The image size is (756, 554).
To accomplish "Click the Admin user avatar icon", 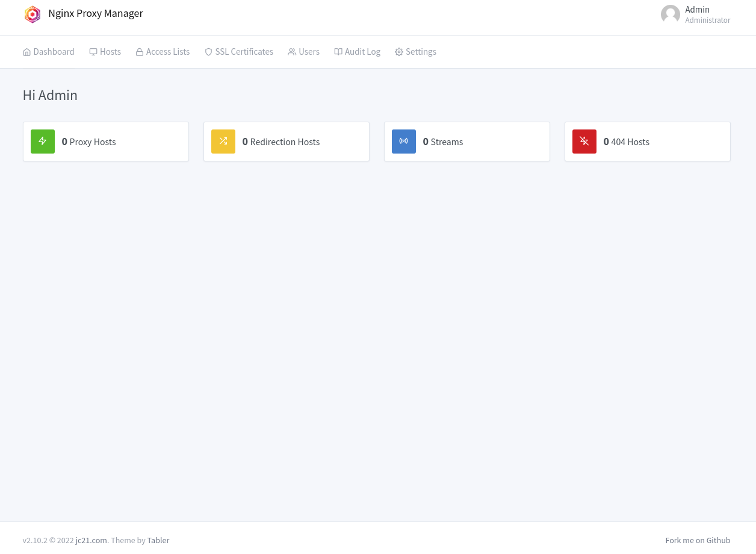I will tap(670, 14).
